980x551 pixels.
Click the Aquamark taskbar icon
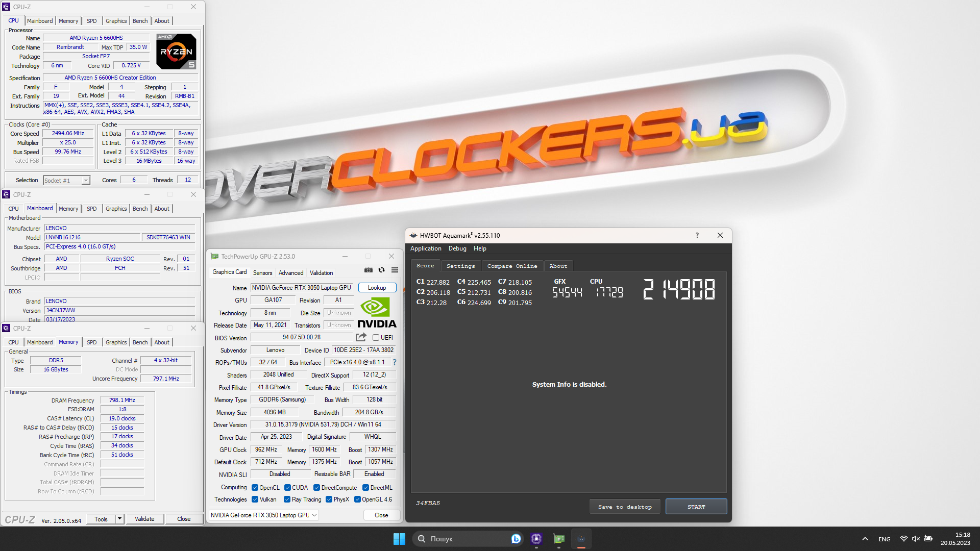point(581,539)
